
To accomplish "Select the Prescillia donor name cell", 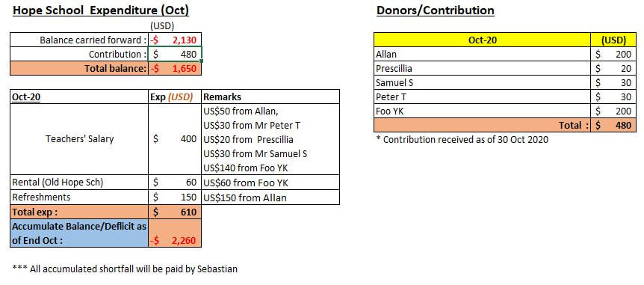I will coord(482,69).
